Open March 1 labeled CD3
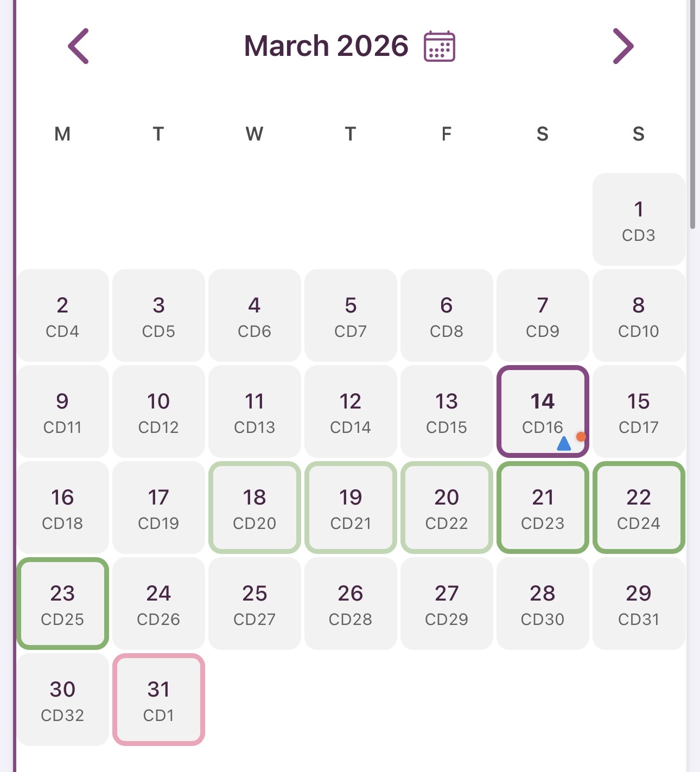 click(638, 219)
